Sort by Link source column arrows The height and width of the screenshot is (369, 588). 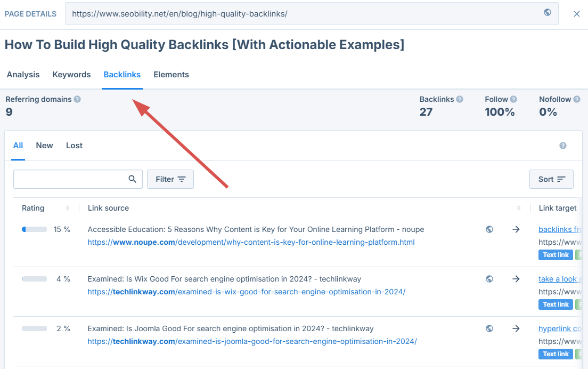pos(519,208)
